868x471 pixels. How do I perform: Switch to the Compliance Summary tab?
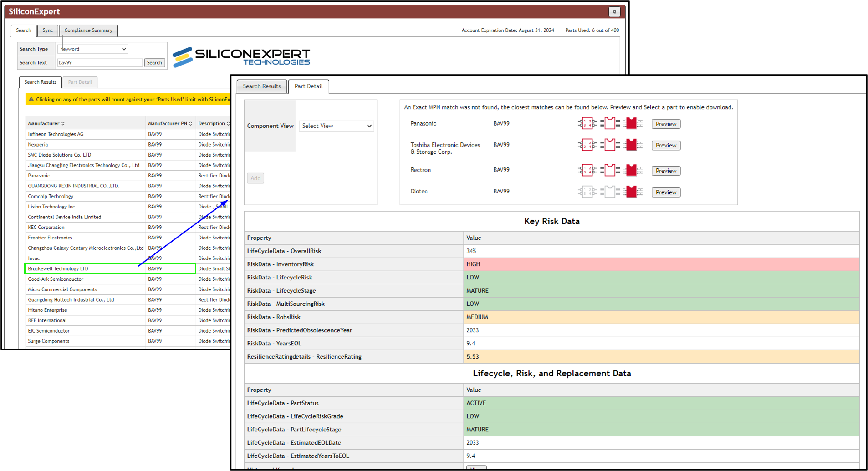pos(88,30)
